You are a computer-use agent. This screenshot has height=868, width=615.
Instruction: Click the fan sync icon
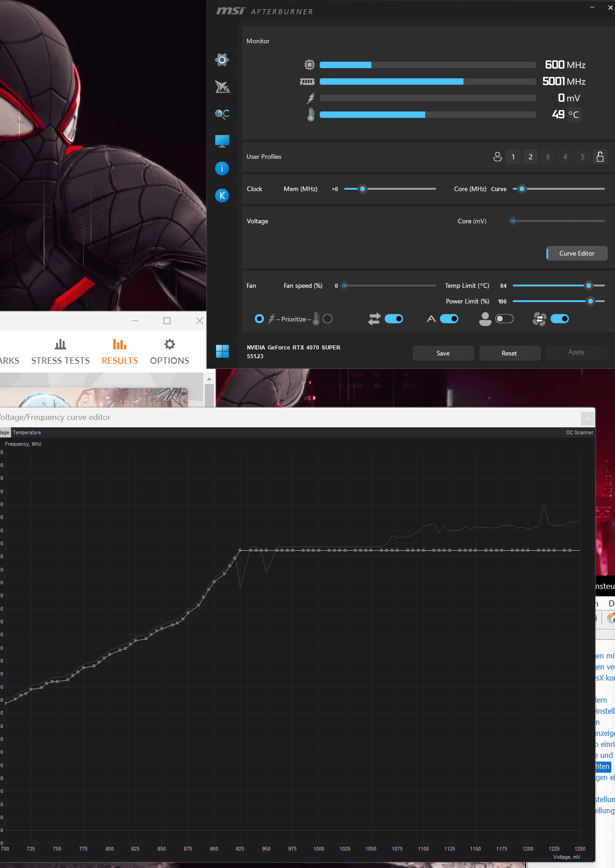click(x=539, y=319)
